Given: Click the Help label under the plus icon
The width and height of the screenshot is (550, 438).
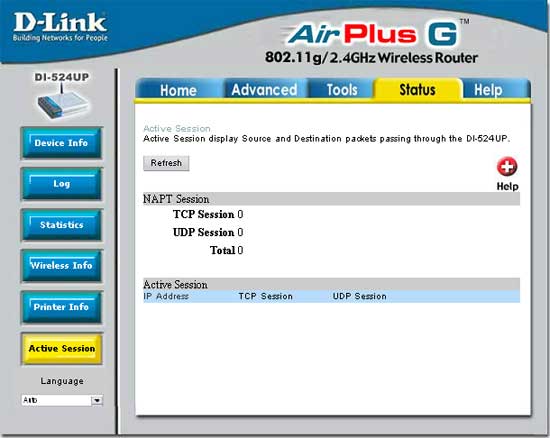Looking at the screenshot, I should coord(507,187).
